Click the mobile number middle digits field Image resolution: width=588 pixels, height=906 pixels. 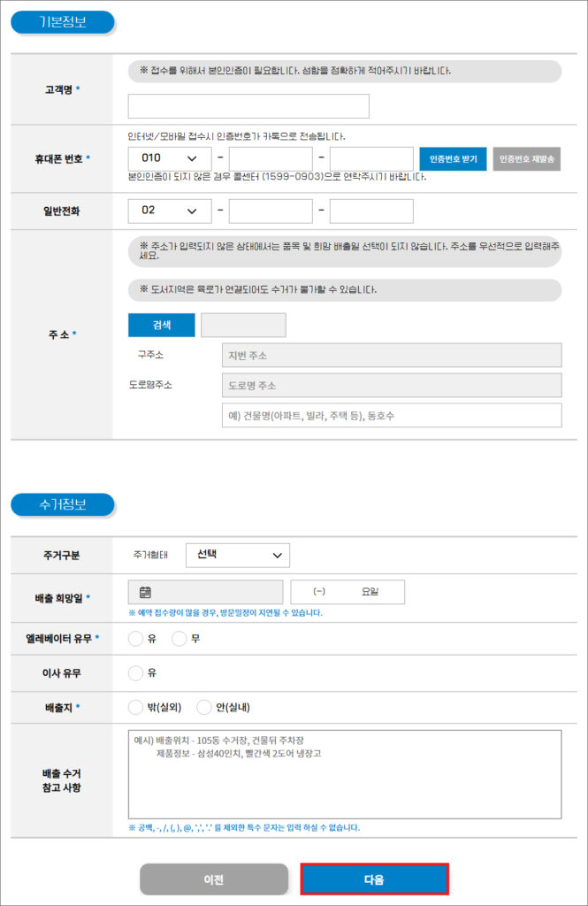271,159
